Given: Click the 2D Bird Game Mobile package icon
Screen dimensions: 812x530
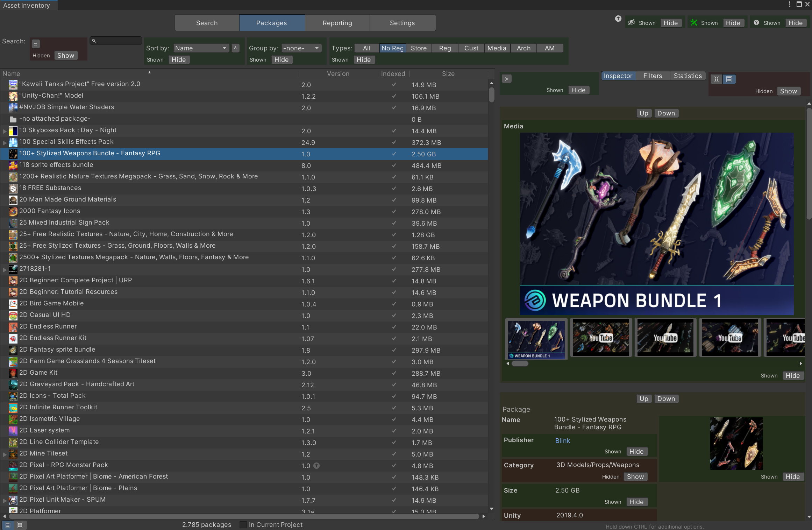Looking at the screenshot, I should pyautogui.click(x=13, y=304).
